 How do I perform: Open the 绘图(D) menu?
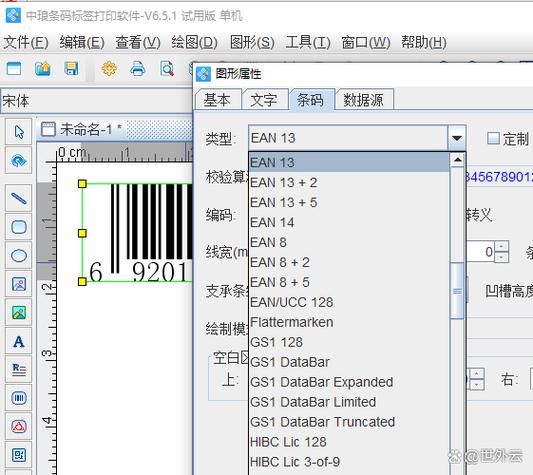point(194,43)
